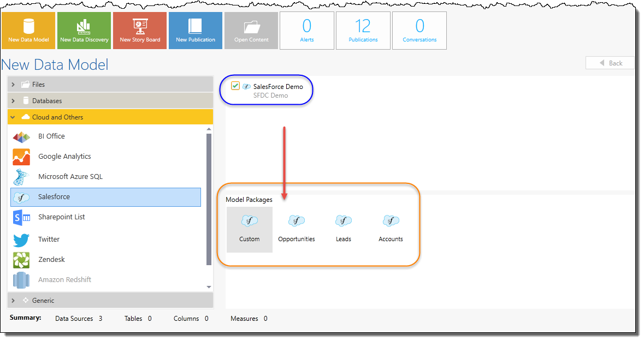Viewport: 644px width, 341px height.
Task: Choose Sharepoint List source
Action: (105, 217)
